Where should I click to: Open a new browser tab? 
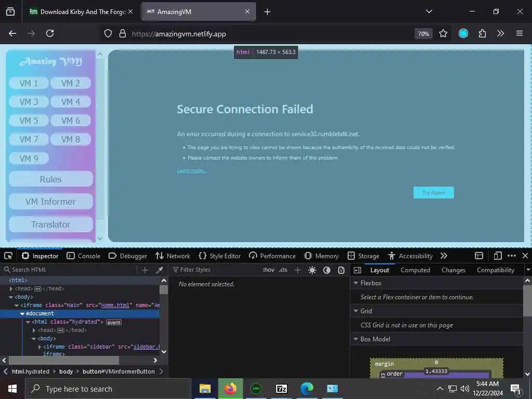(268, 12)
